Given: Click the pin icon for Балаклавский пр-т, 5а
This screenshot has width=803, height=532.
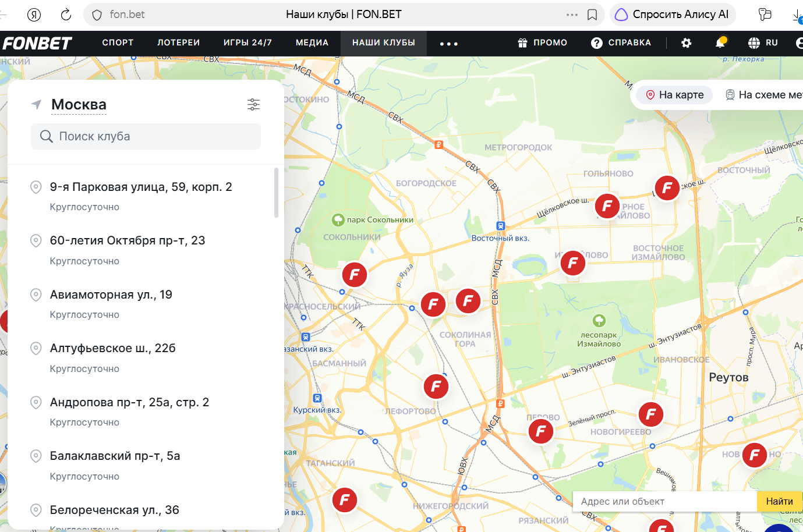Looking at the screenshot, I should tap(36, 456).
